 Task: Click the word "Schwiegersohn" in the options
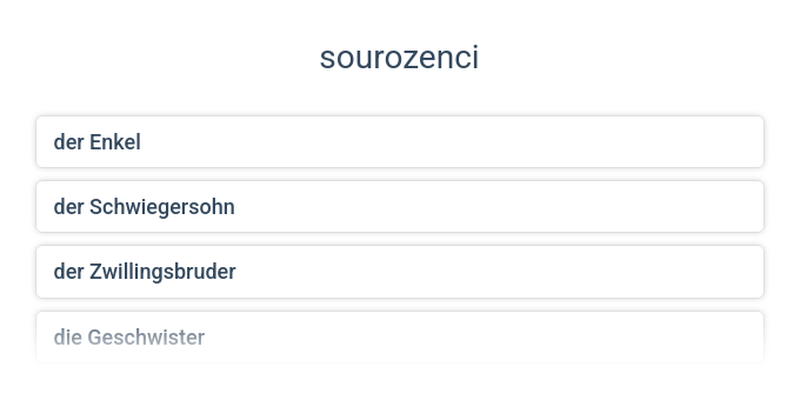(x=162, y=207)
